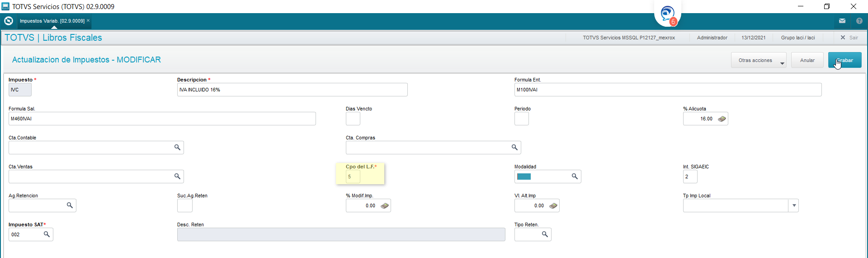Click the Administrador user label
Image resolution: width=868 pixels, height=258 pixels.
point(712,38)
